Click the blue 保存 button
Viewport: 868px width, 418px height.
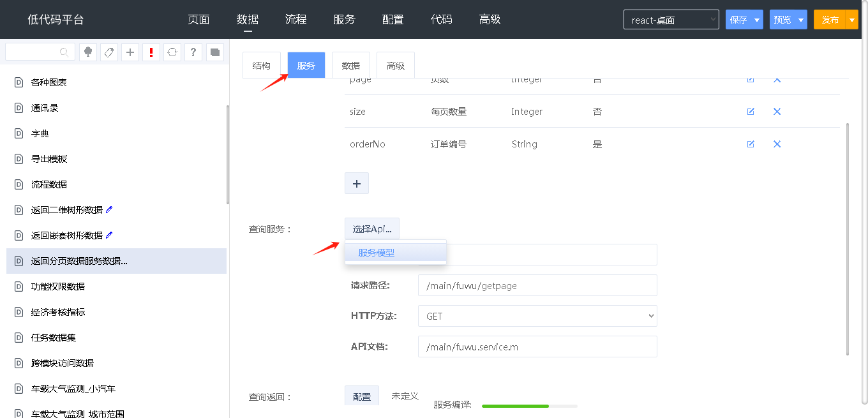[x=738, y=20]
